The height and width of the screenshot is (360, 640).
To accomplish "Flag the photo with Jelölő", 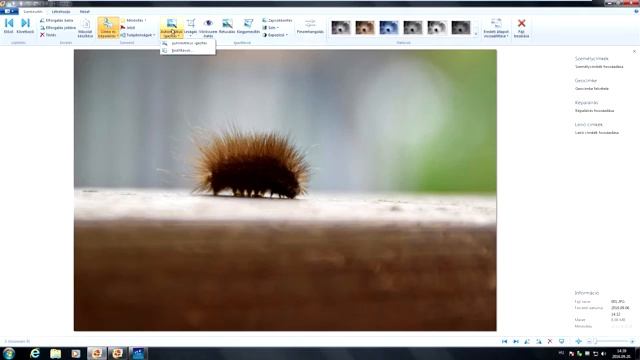I will point(128,28).
